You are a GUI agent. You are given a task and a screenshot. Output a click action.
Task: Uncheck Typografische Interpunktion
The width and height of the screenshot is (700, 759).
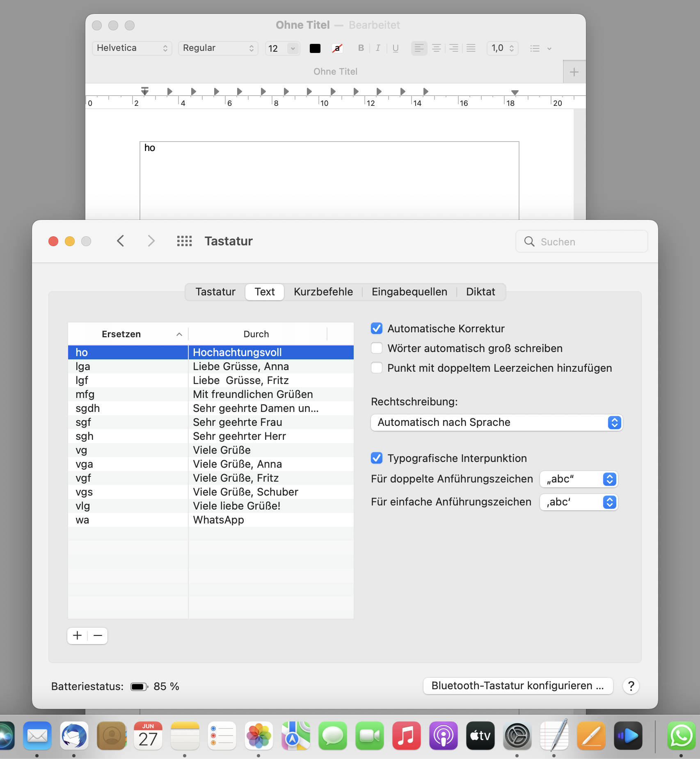point(377,458)
